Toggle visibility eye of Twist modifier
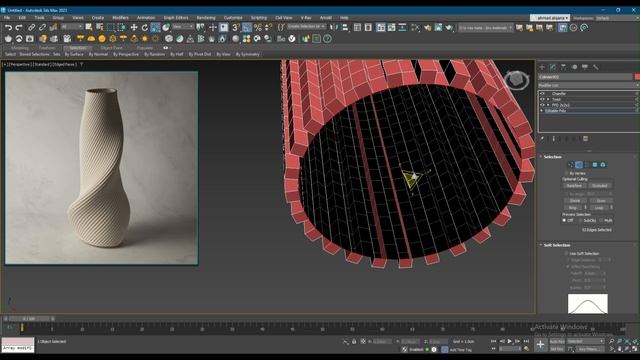This screenshot has height=360, width=640. [x=542, y=99]
